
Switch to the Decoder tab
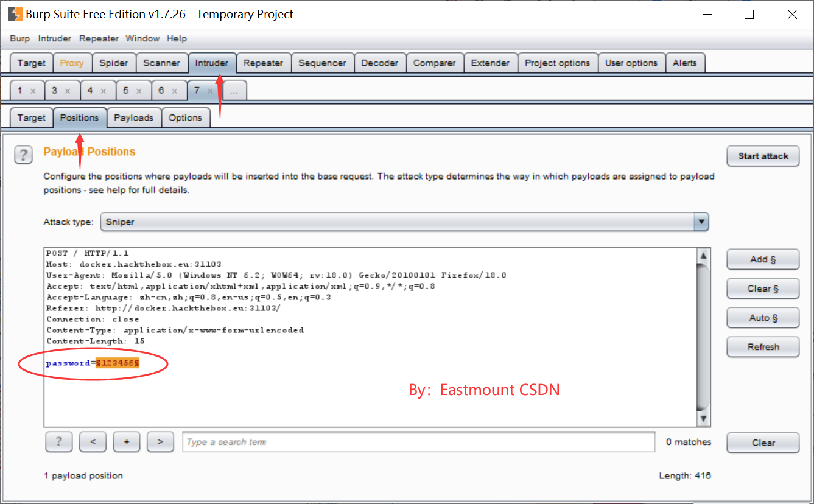(x=380, y=63)
